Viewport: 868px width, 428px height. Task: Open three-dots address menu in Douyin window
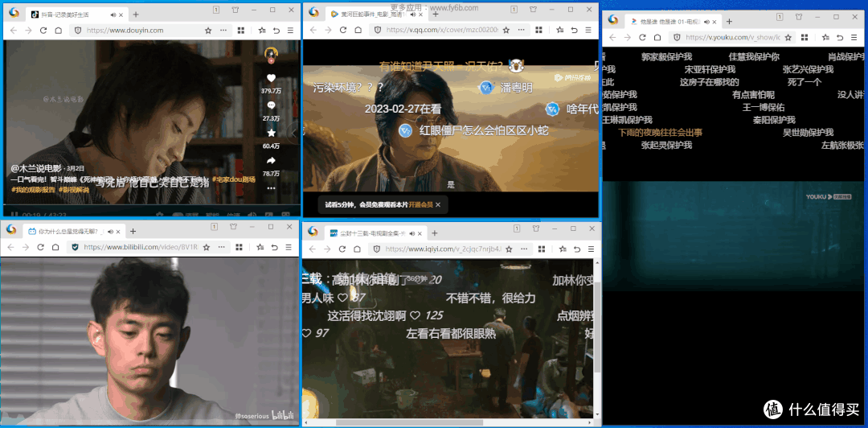223,31
